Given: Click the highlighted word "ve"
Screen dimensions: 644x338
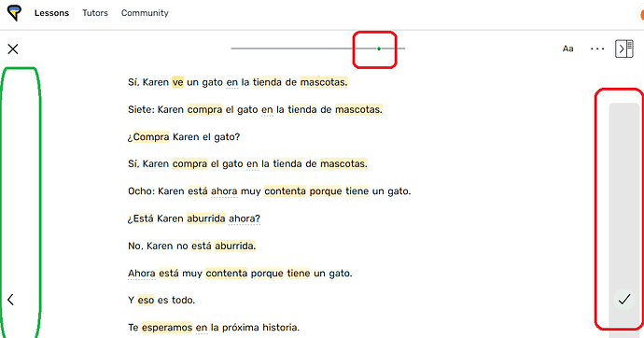Looking at the screenshot, I should [x=177, y=82].
